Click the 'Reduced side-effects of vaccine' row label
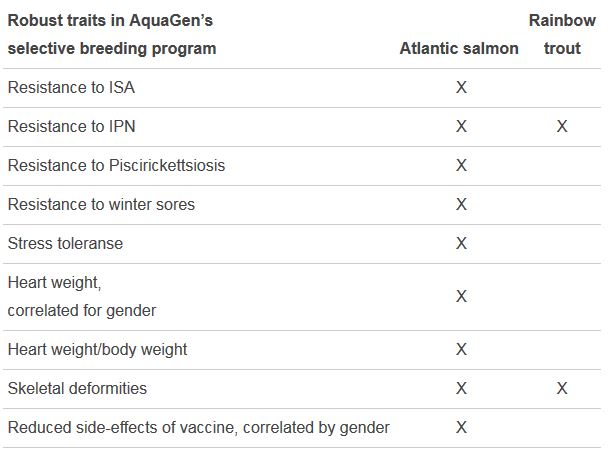The width and height of the screenshot is (614, 456). click(198, 428)
